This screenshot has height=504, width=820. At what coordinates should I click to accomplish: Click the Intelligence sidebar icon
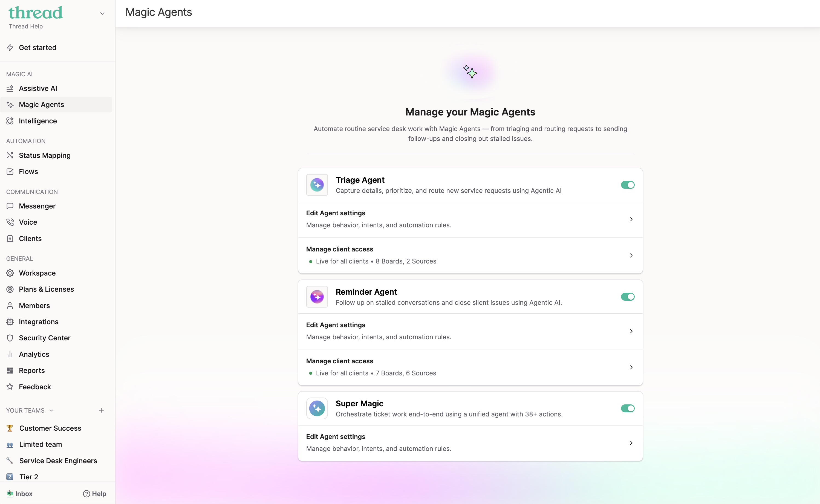(10, 121)
